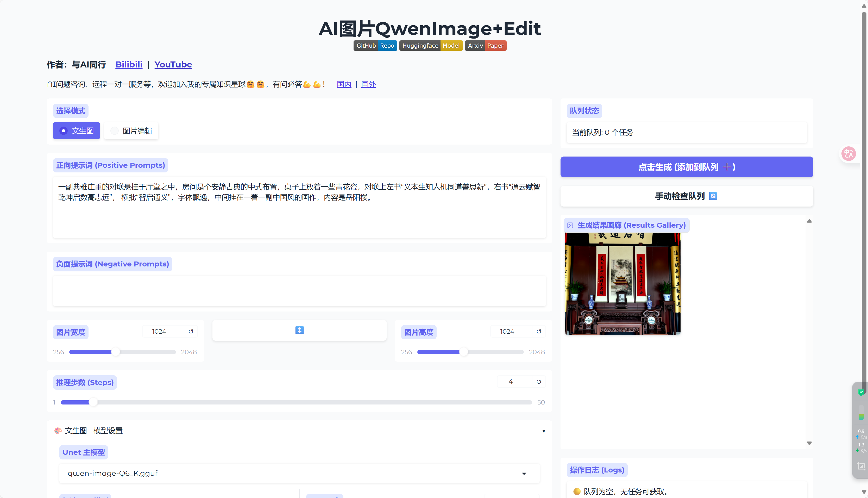The image size is (868, 498).
Task: Reset the Steps value
Action: pyautogui.click(x=539, y=382)
